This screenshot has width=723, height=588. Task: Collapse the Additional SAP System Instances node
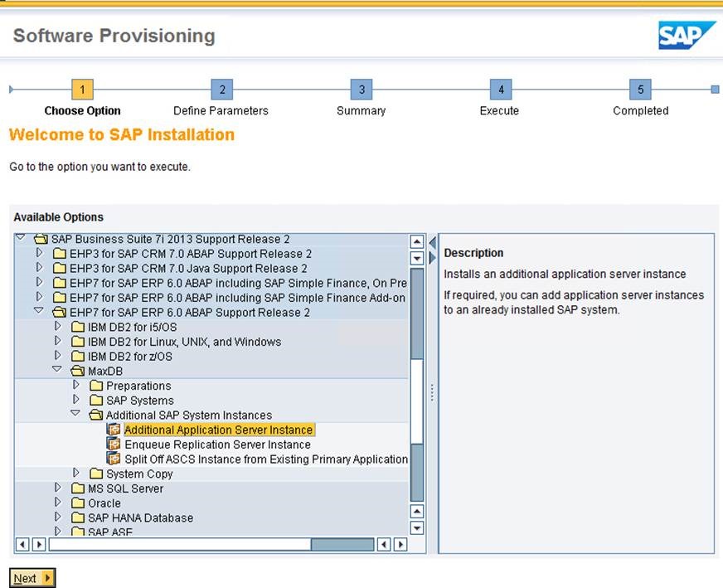pyautogui.click(x=75, y=414)
